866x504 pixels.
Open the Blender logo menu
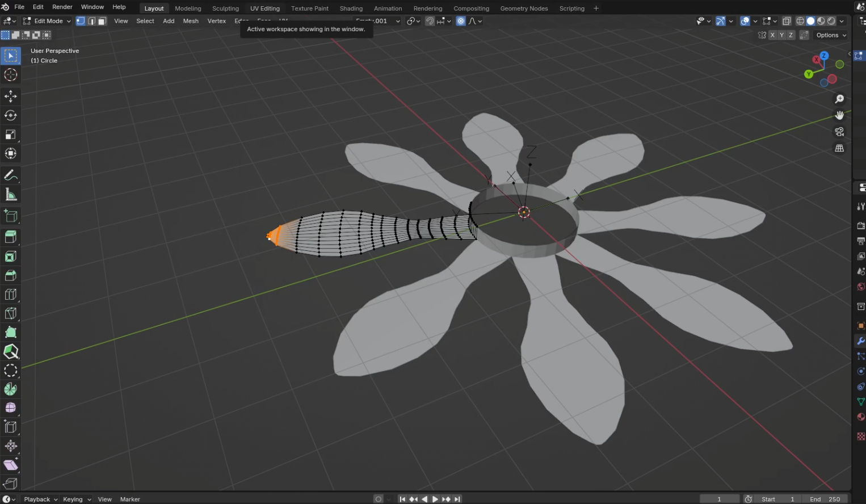(x=5, y=7)
